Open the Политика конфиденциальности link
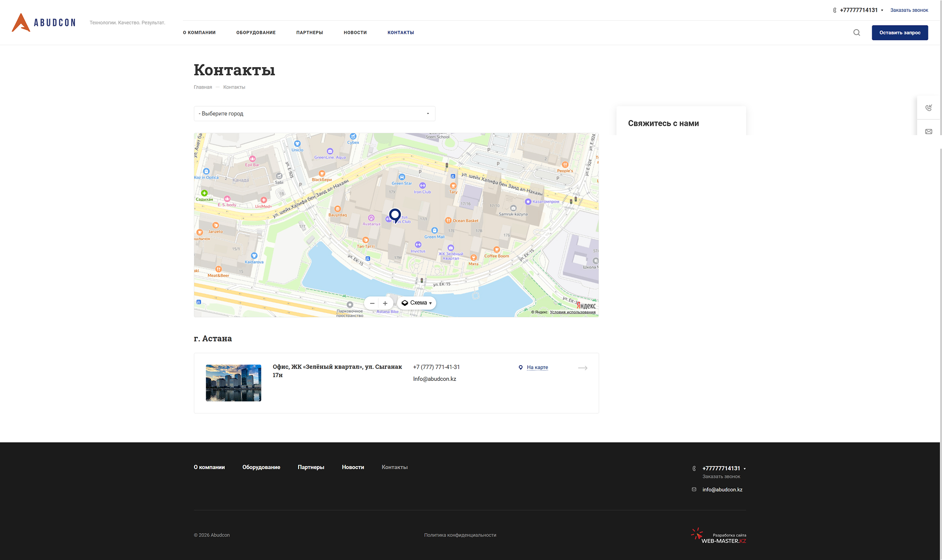The height and width of the screenshot is (560, 942). 460,535
